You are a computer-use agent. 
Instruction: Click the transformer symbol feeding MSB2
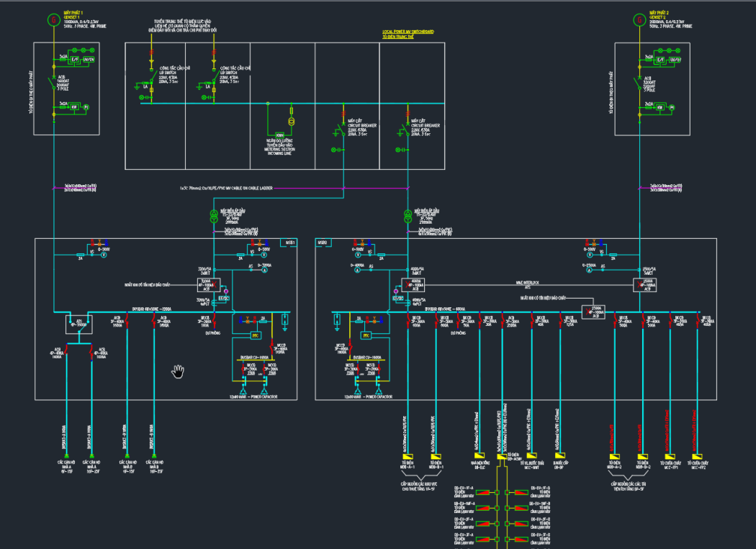[408, 215]
